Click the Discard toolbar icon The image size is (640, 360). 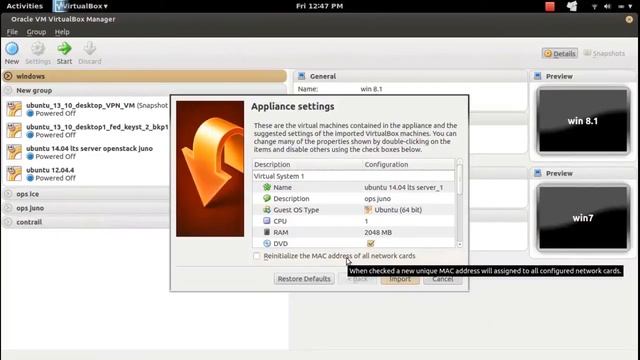coord(89,49)
